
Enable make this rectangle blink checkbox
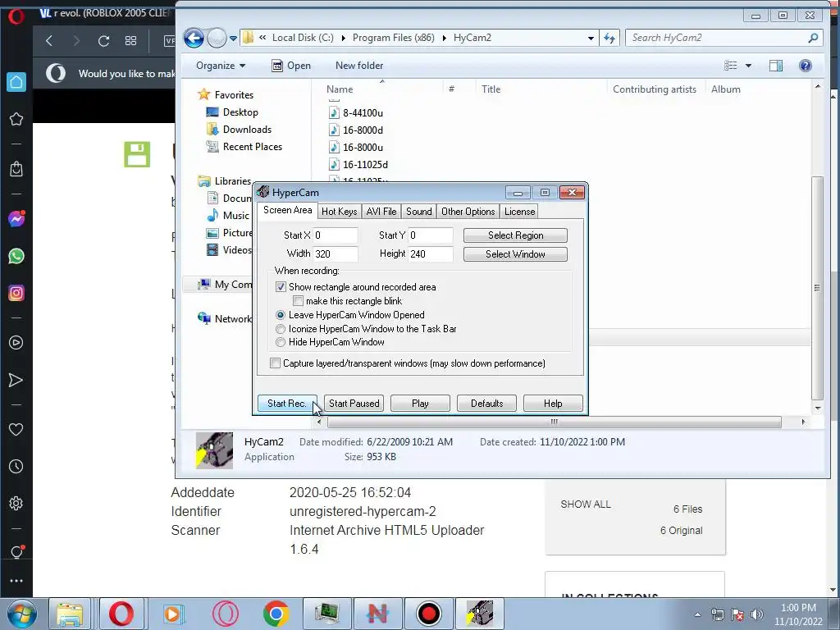[x=299, y=301]
